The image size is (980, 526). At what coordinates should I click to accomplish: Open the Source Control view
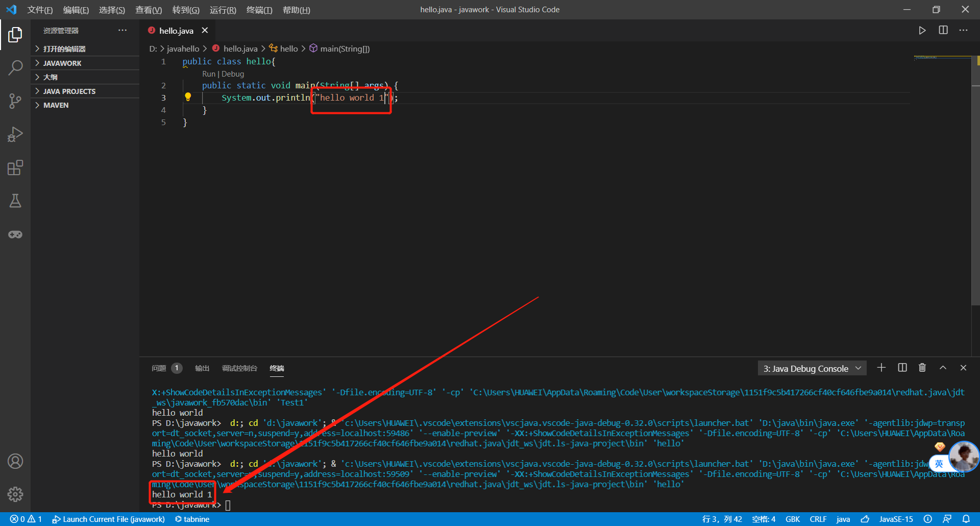pyautogui.click(x=15, y=101)
